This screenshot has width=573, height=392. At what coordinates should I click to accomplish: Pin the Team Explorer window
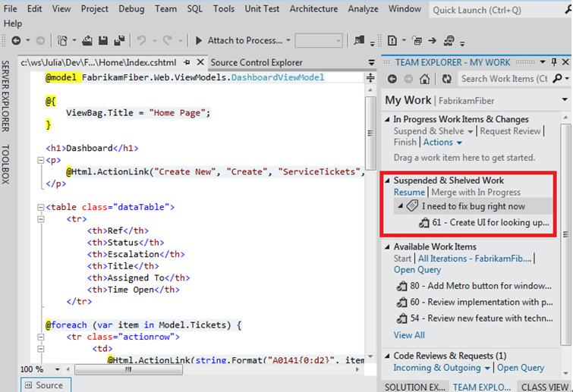[554, 62]
